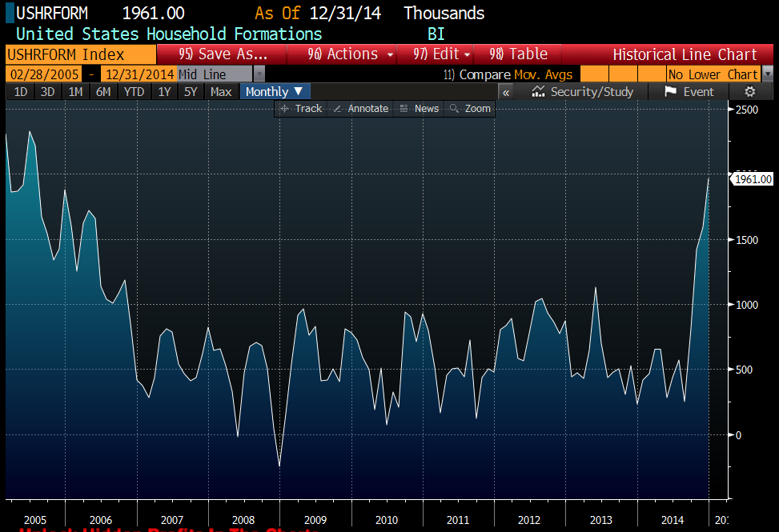
Task: Switch range to 5Y
Action: [190, 91]
